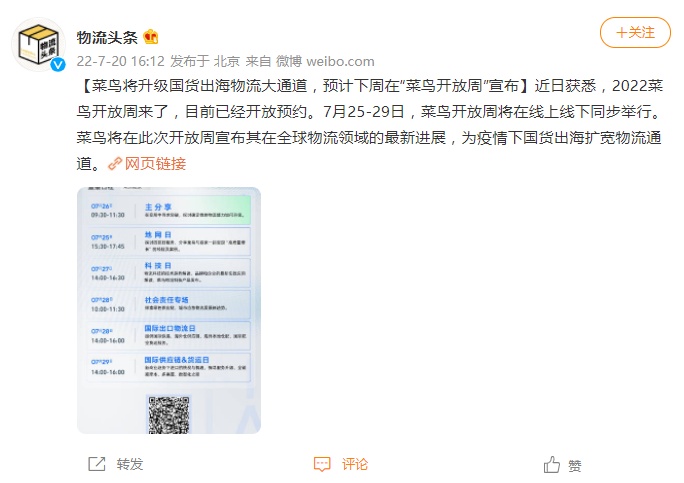
Task: Toggle like with the thumbs-up icon
Action: point(552,464)
